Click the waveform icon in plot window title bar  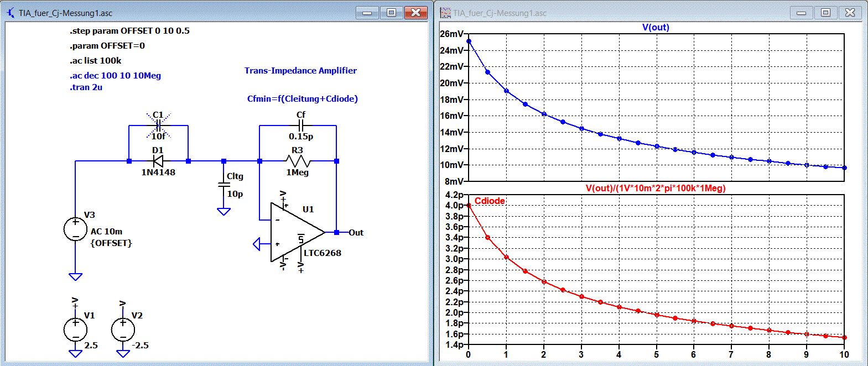coord(445,12)
